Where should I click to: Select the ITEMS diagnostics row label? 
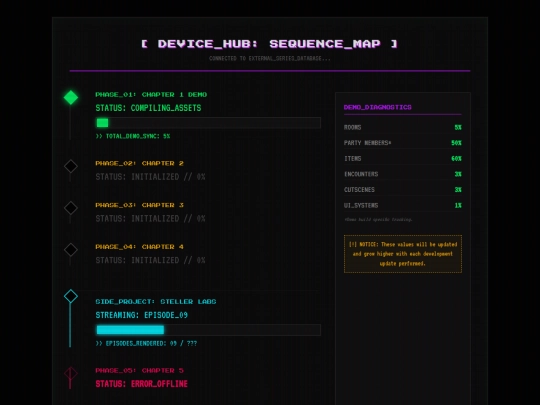coord(353,158)
